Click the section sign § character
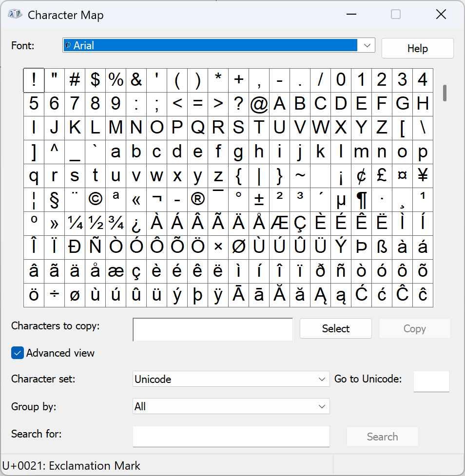This screenshot has height=476, width=465. pyautogui.click(x=54, y=199)
